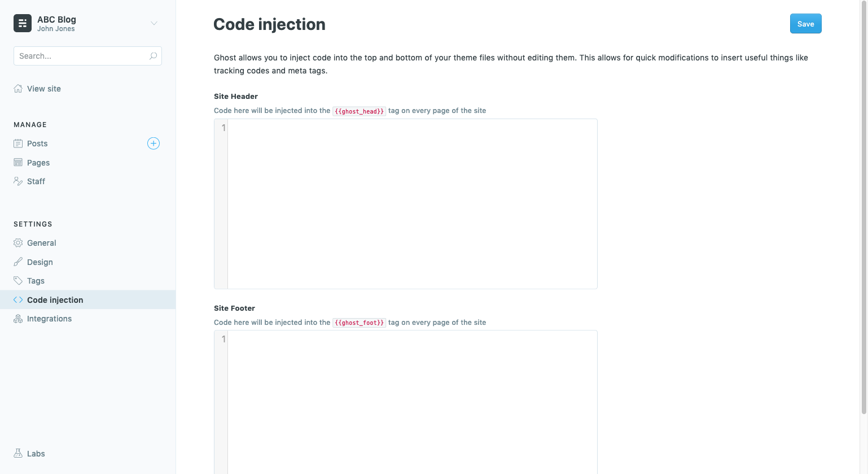Click the page's vertical scrollbar
868x474 pixels.
tap(863, 209)
